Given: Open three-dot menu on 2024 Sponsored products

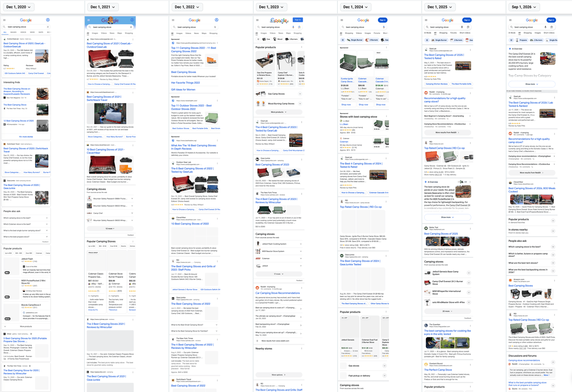Looking at the screenshot, I should 386,48.
